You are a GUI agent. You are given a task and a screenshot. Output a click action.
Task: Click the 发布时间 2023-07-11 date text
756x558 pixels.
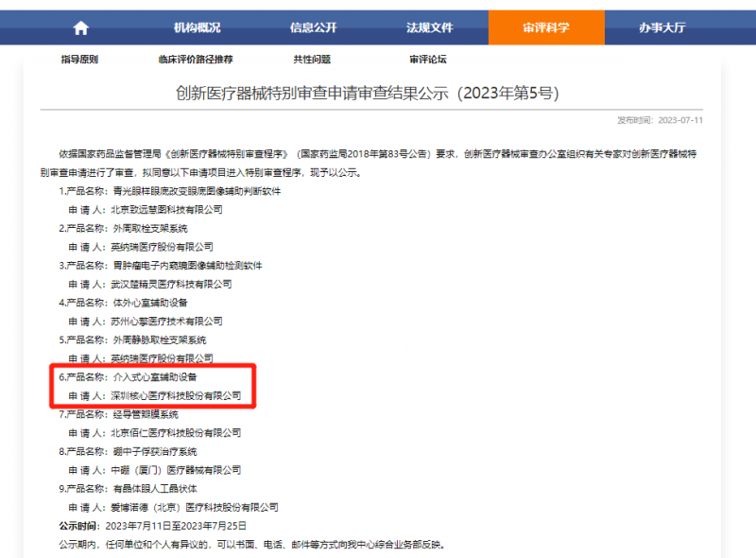[660, 121]
